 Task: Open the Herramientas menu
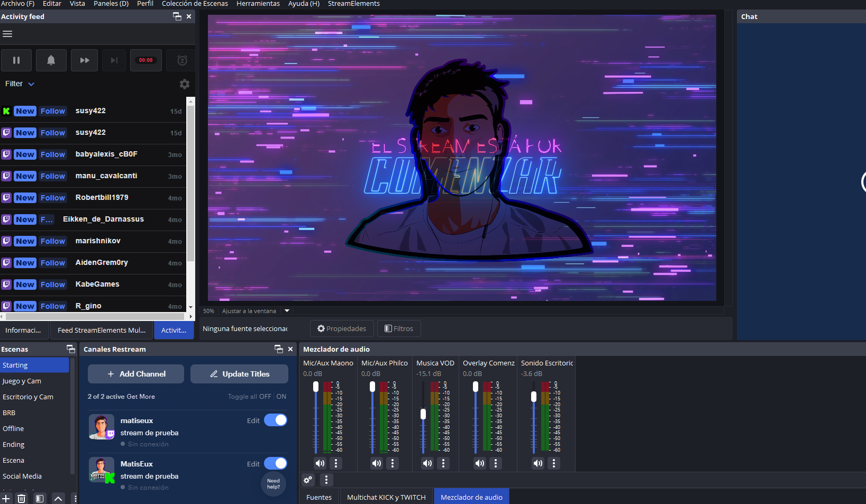258,4
